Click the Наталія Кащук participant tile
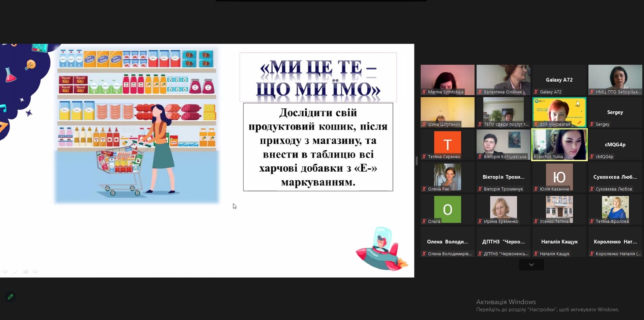The height and width of the screenshot is (320, 644). tap(559, 242)
